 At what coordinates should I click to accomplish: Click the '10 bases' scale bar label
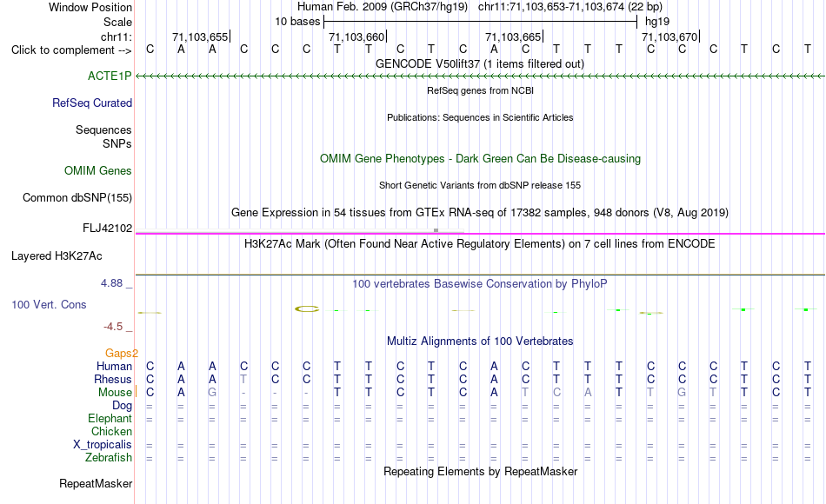click(x=297, y=22)
